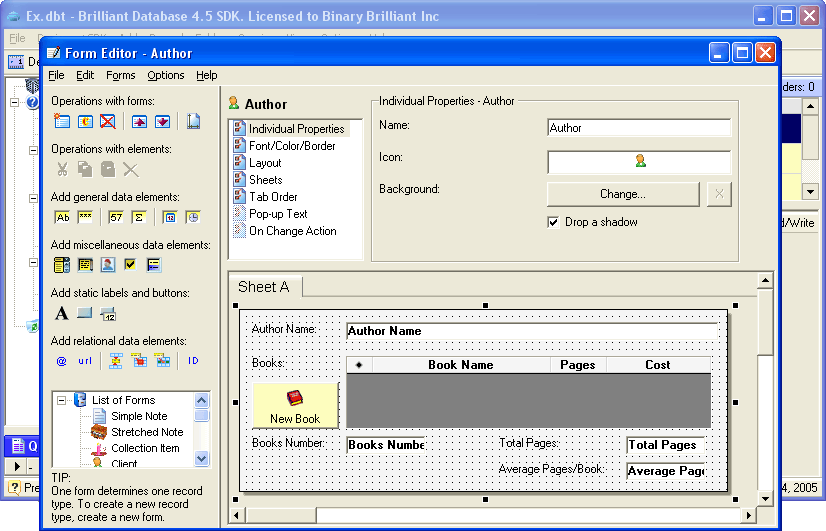Add a counter button with the 12 icon

[x=108, y=314]
